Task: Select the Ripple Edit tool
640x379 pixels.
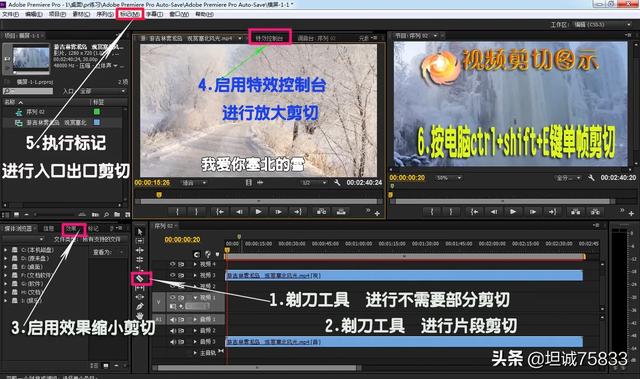Action: point(140,250)
